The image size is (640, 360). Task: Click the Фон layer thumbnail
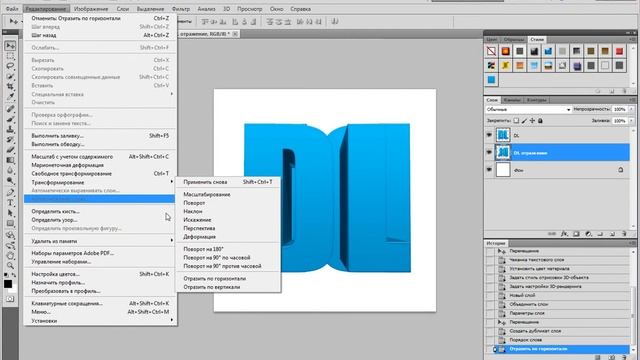(503, 169)
